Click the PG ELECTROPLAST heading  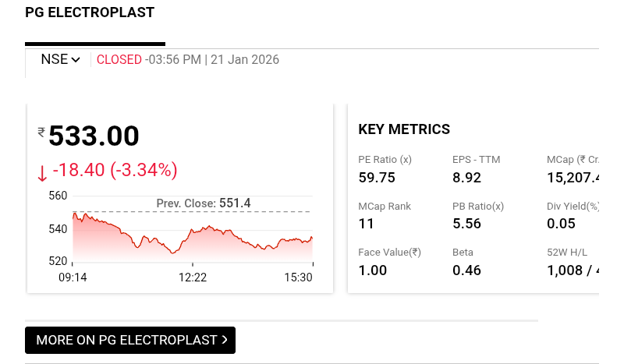point(90,12)
